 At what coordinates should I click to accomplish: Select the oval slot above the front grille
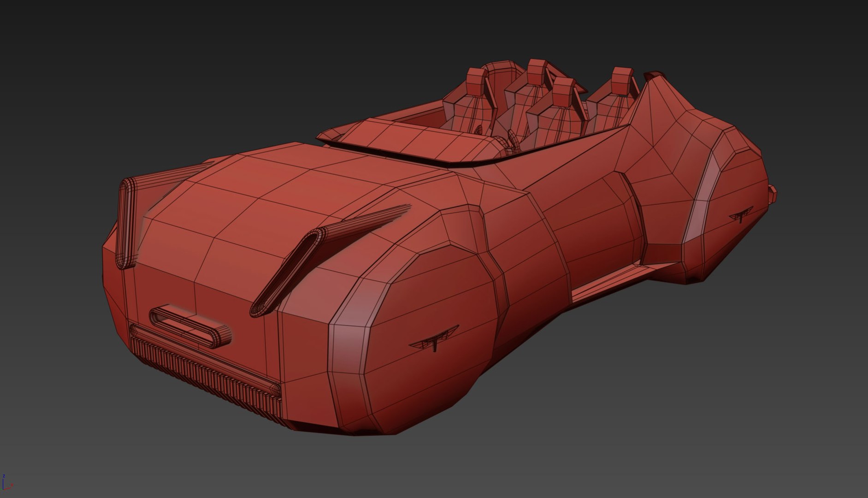tap(190, 326)
